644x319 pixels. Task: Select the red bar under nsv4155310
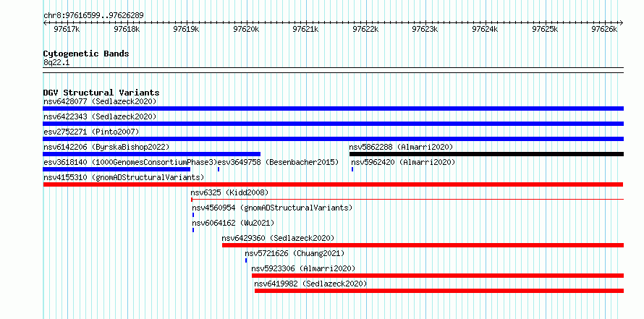333,184
